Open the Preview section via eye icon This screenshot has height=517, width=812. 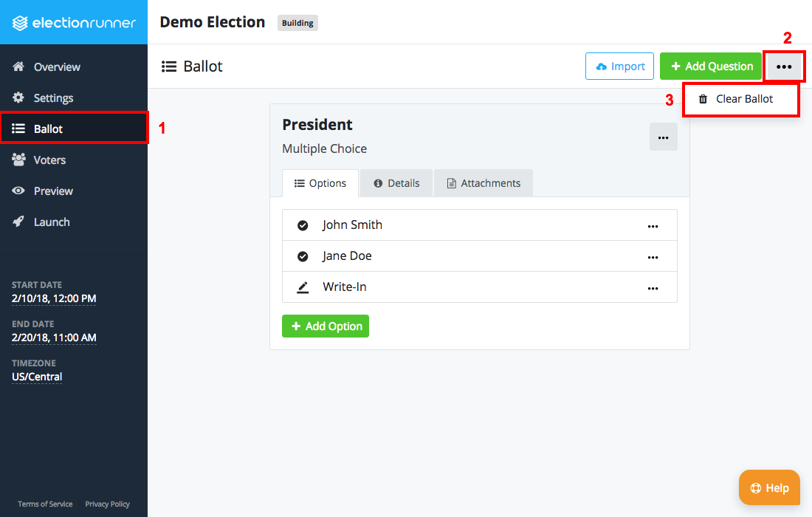point(18,191)
